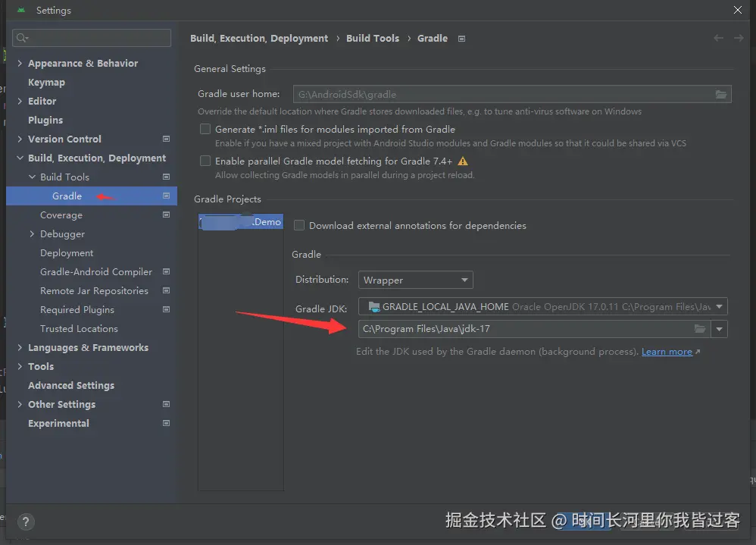The height and width of the screenshot is (545, 756).
Task: Select Remote Jar Repositories settings
Action: [94, 290]
